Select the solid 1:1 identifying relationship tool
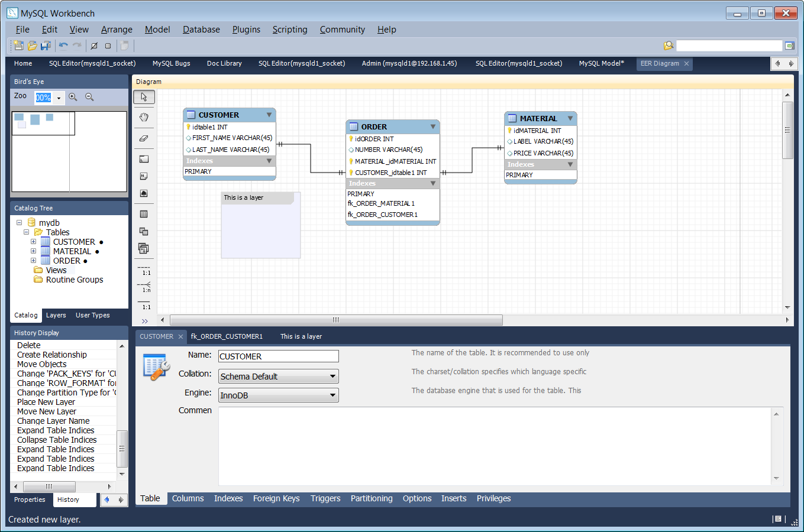The height and width of the screenshot is (532, 804). [x=145, y=304]
